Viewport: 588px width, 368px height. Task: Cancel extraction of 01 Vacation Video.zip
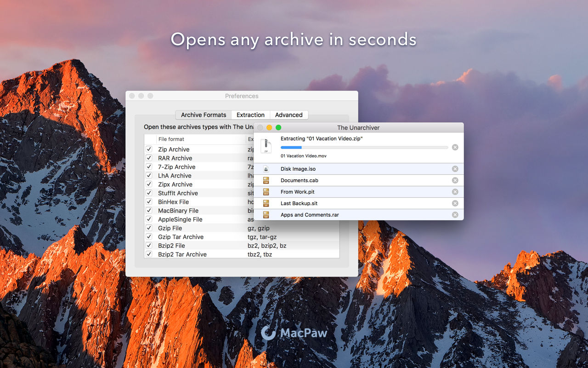tap(455, 147)
